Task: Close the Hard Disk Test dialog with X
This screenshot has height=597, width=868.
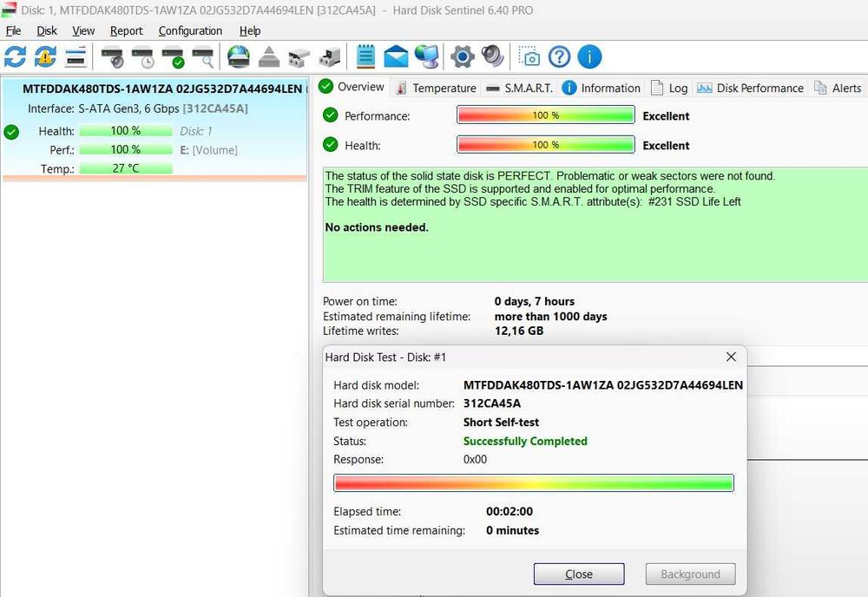Action: click(731, 357)
